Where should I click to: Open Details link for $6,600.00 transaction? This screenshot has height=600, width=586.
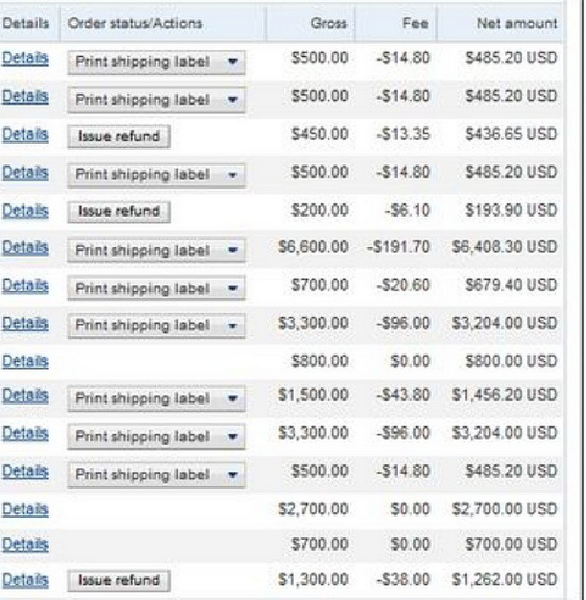point(25,248)
